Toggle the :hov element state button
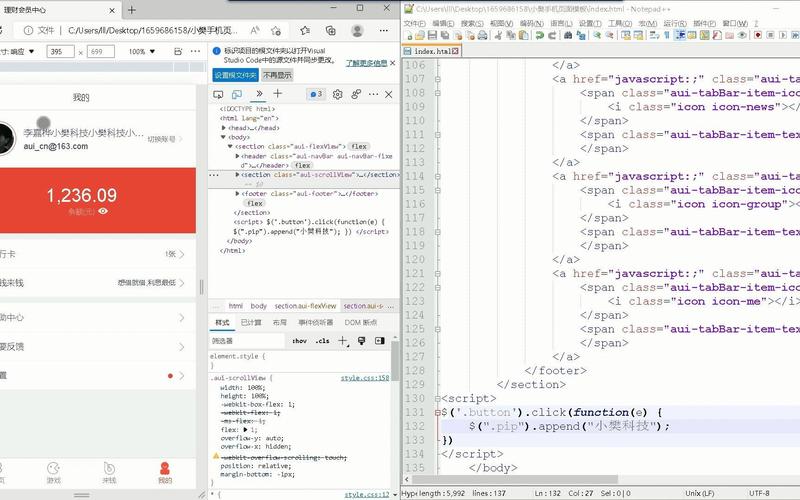 point(299,341)
